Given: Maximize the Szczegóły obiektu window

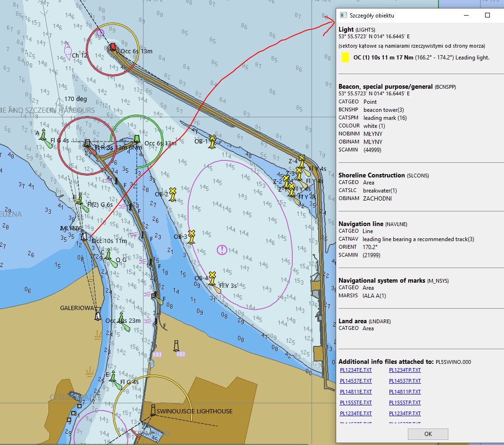Looking at the screenshot, I should 487,15.
